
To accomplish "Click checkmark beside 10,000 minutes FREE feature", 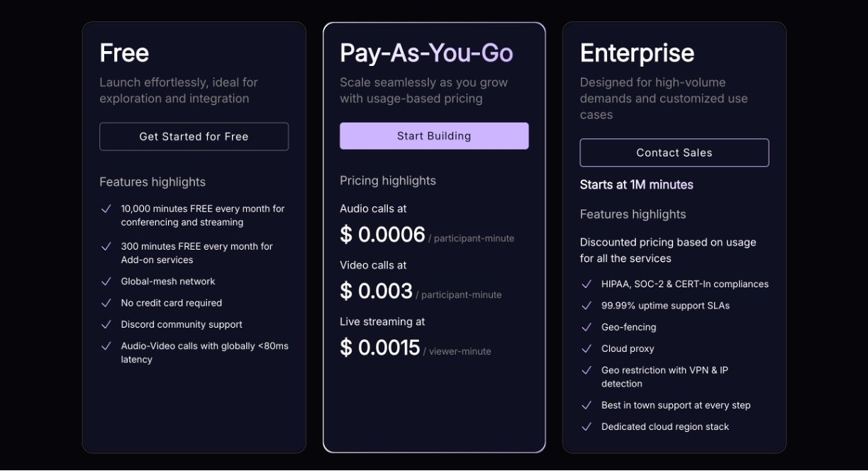I will 106,209.
